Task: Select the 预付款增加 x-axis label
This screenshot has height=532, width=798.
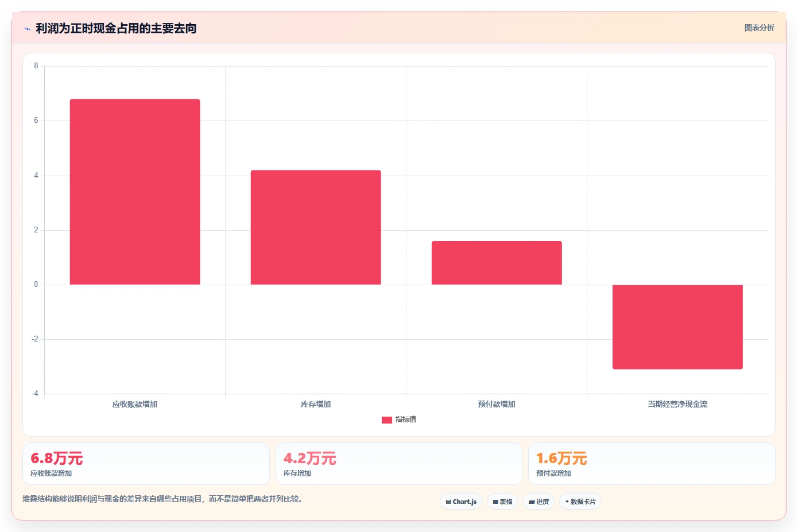Action: coord(497,404)
